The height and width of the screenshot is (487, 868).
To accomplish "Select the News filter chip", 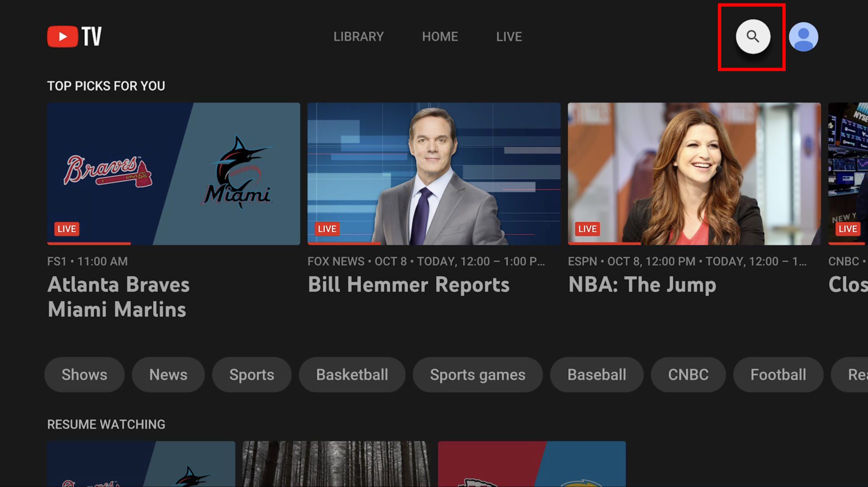I will [x=168, y=374].
